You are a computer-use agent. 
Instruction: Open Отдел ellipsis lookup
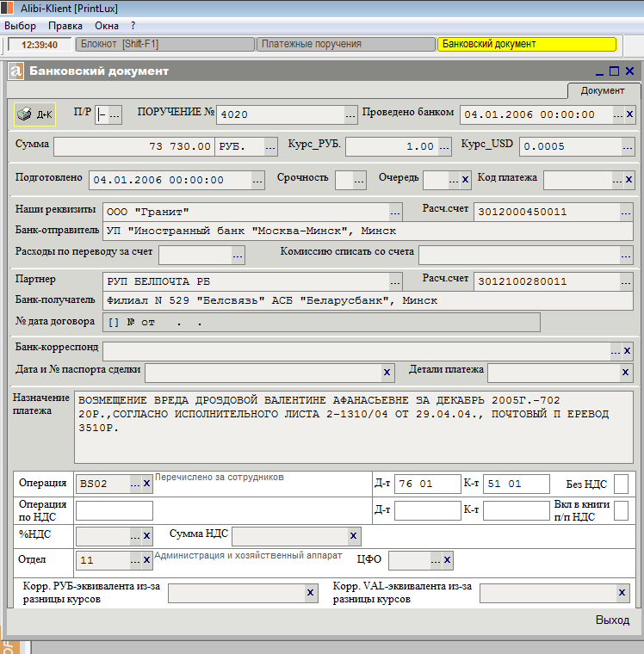135,560
